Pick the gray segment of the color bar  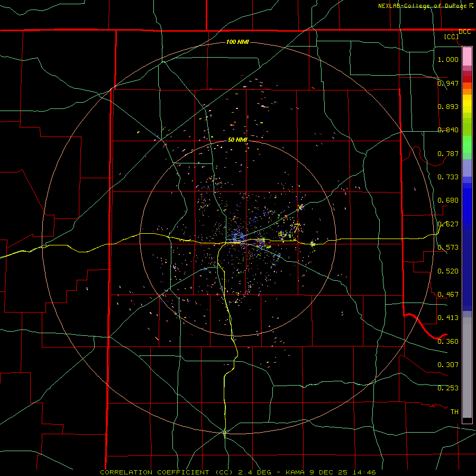(x=467, y=368)
